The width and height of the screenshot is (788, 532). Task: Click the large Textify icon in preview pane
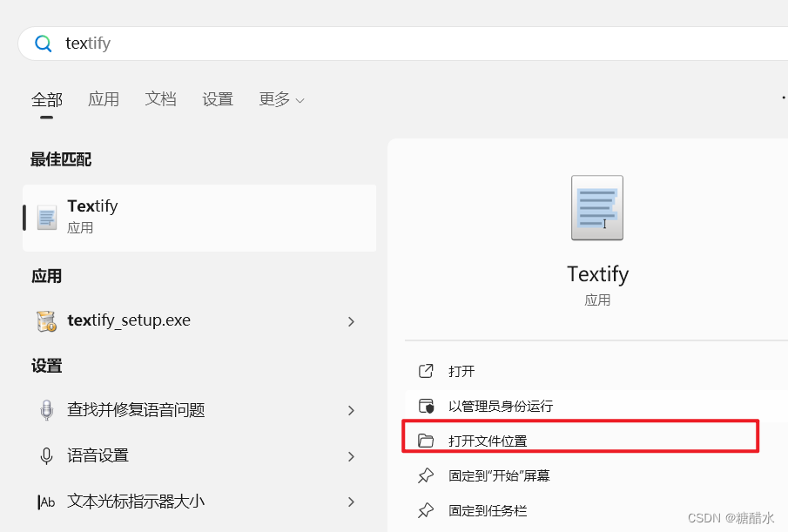tap(597, 207)
